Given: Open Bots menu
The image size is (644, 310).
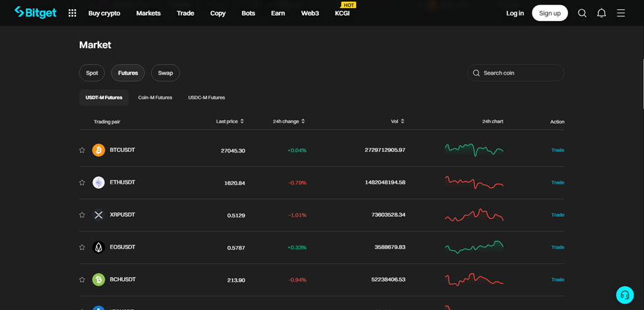Looking at the screenshot, I should [x=248, y=13].
